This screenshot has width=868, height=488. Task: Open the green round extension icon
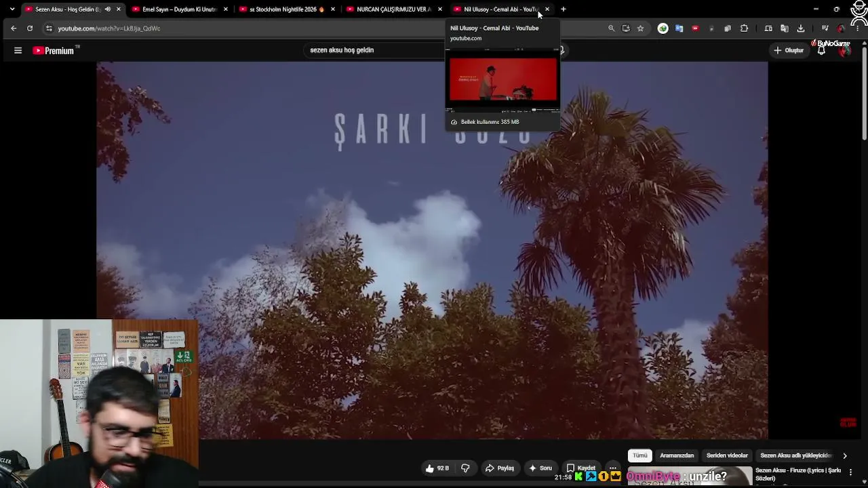click(x=663, y=28)
